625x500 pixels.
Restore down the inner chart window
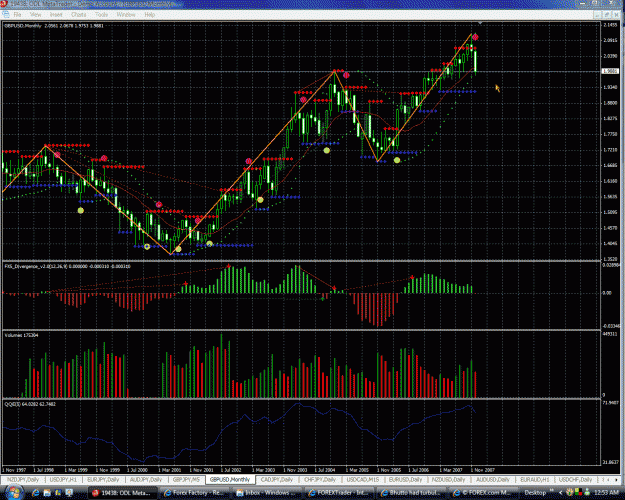[x=607, y=14]
